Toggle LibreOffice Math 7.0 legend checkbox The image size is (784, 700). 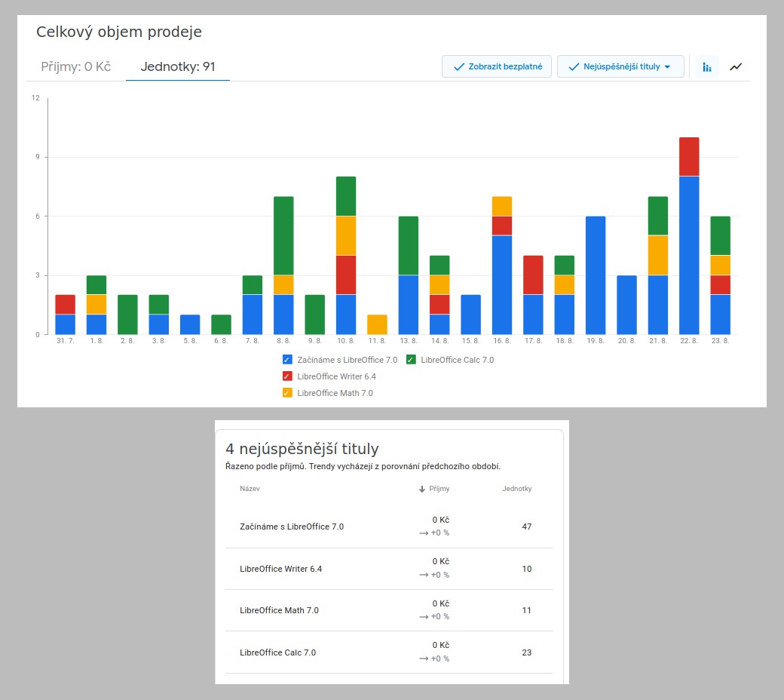[287, 393]
